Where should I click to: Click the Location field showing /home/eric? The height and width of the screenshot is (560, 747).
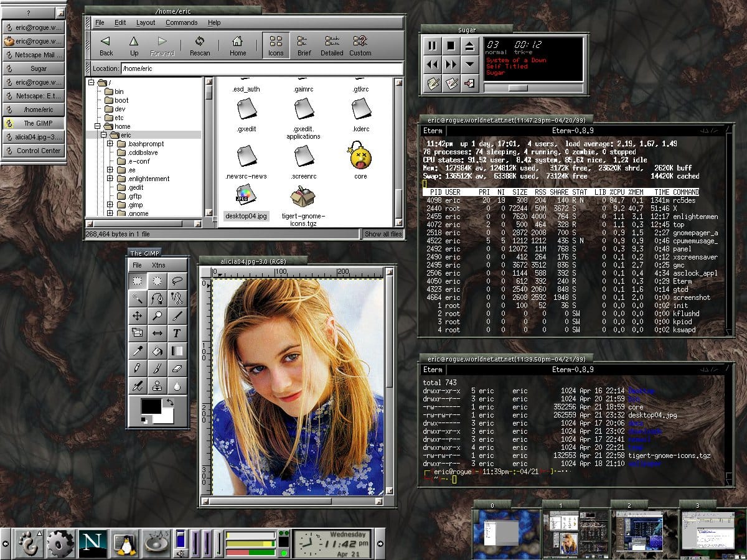[262, 68]
